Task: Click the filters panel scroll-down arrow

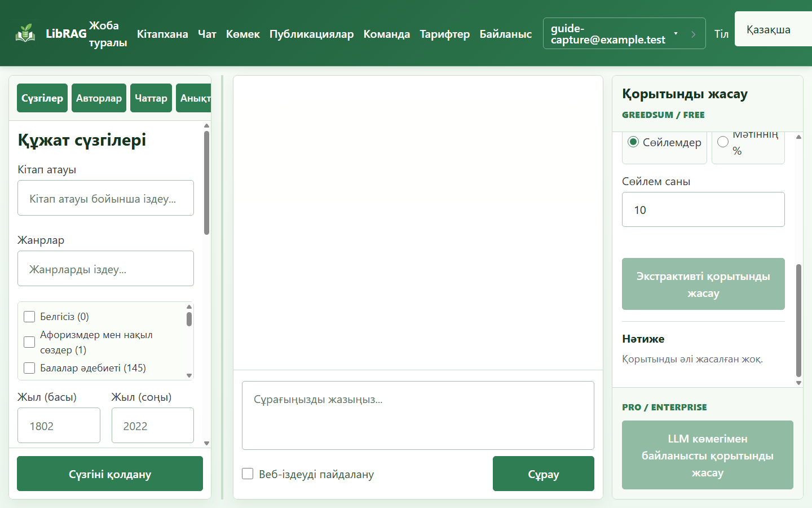Action: click(207, 444)
